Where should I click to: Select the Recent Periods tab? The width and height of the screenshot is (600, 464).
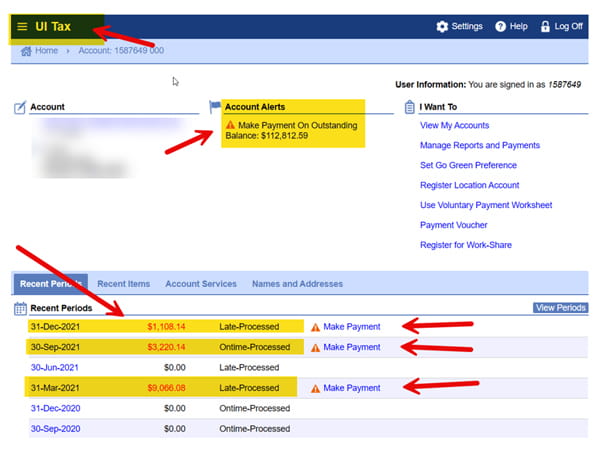51,284
